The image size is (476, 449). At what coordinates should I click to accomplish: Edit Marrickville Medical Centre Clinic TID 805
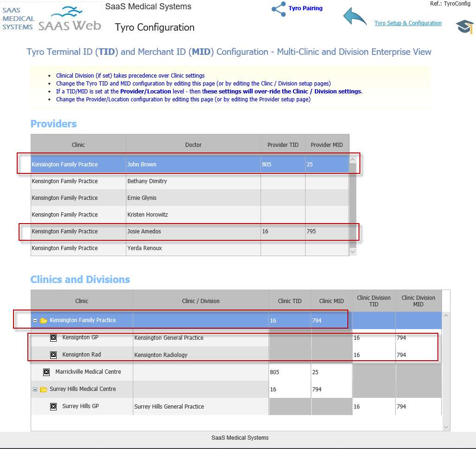290,372
